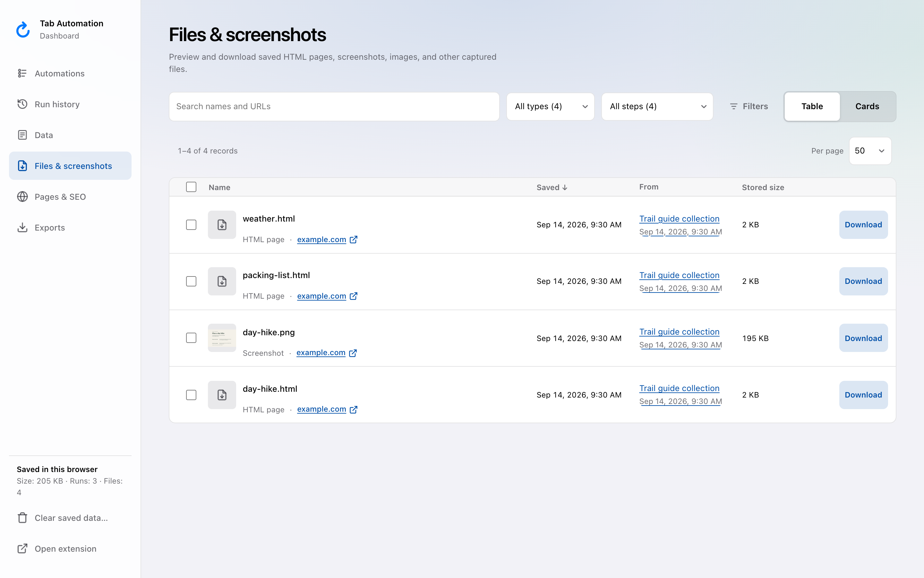Click the trash icon beside Clear saved data
The height and width of the screenshot is (578, 924).
tap(22, 518)
